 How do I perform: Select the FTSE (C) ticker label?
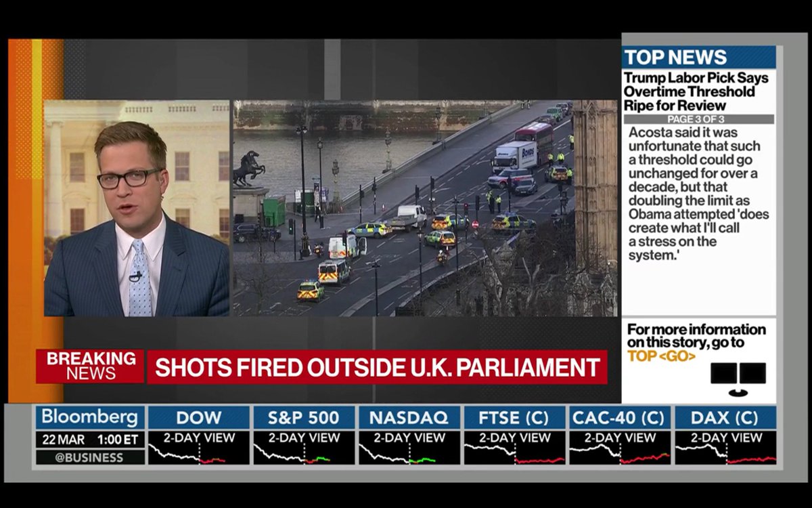[514, 417]
